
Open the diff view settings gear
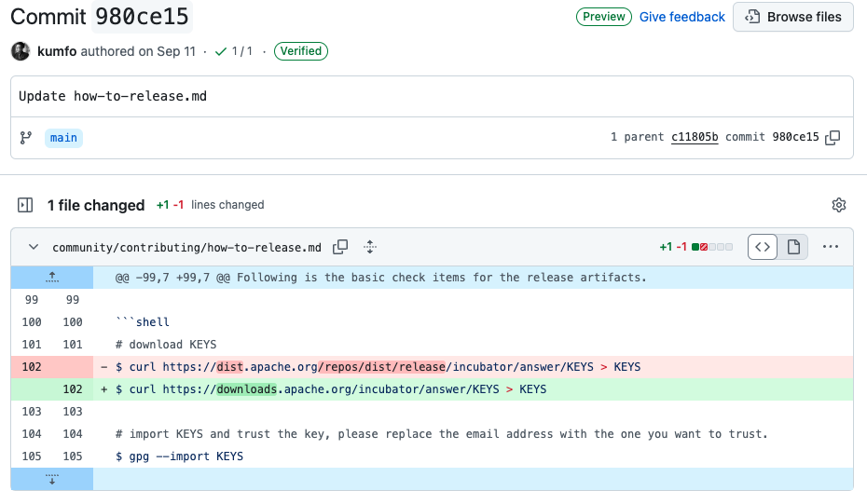(x=838, y=205)
